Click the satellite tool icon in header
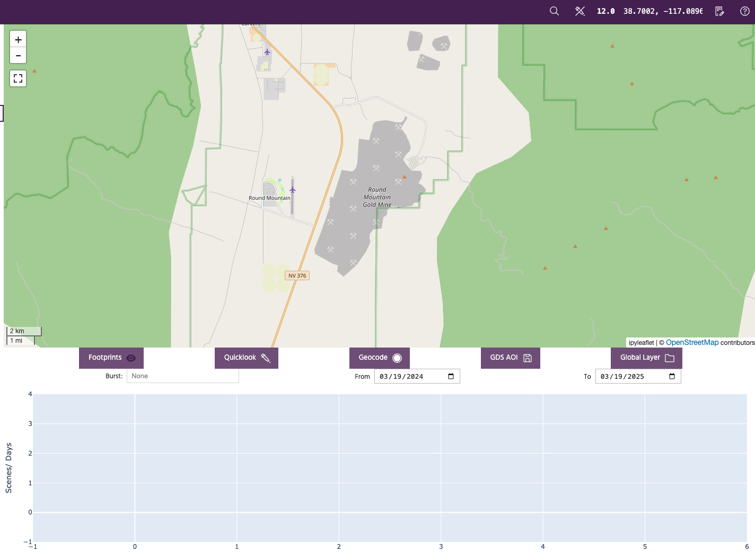 click(580, 11)
